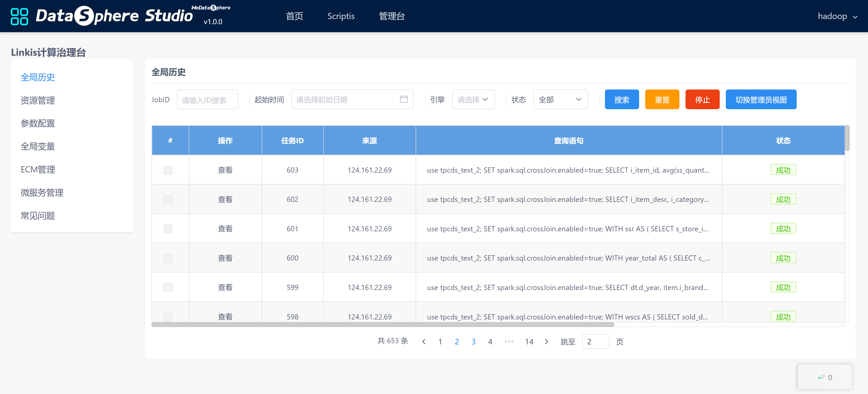Open the 状态 status dropdown showing 全部
The image size is (868, 394).
pos(560,99)
